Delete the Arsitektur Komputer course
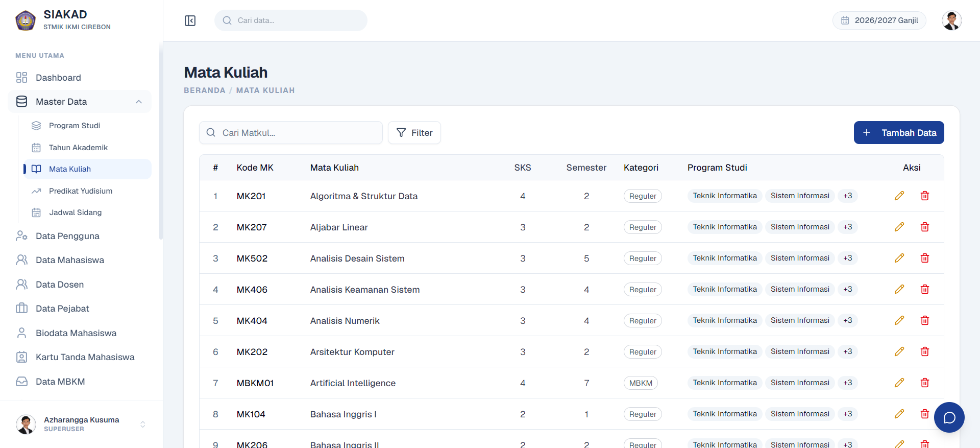 (924, 351)
